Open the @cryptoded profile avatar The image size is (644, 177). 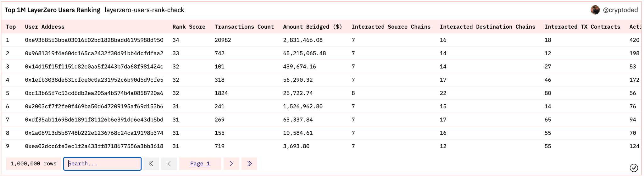[595, 10]
